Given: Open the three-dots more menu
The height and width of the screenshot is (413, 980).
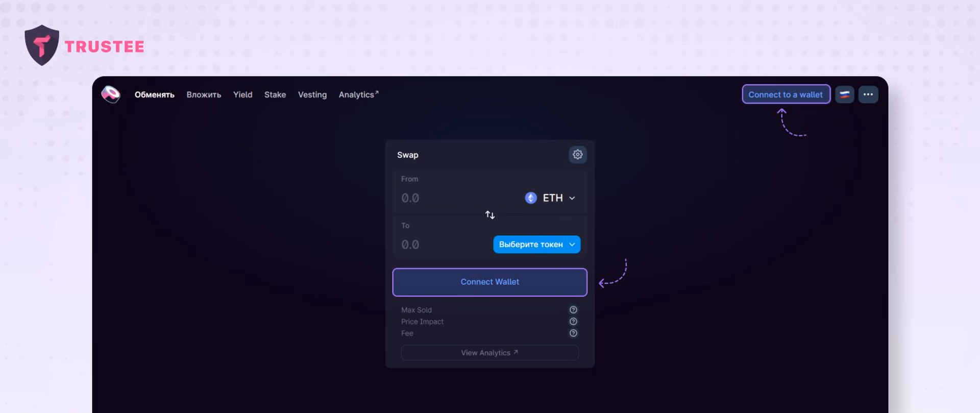Looking at the screenshot, I should coord(868,94).
